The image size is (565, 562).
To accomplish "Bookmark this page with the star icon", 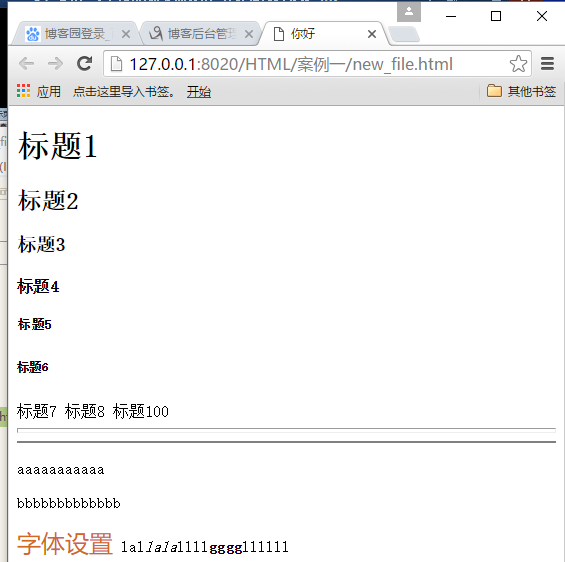I will [518, 64].
